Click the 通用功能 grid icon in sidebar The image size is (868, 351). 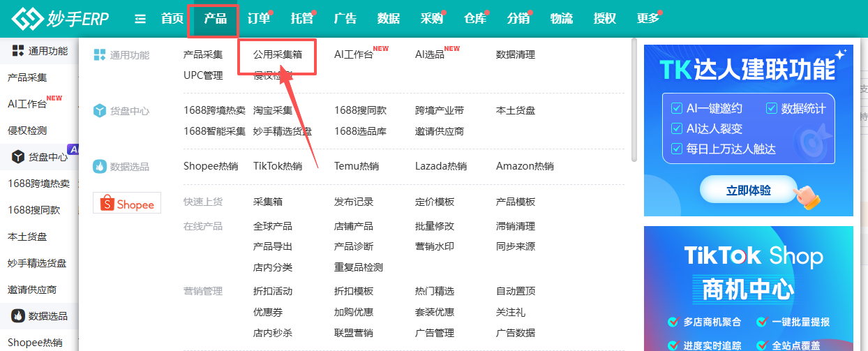(18, 50)
